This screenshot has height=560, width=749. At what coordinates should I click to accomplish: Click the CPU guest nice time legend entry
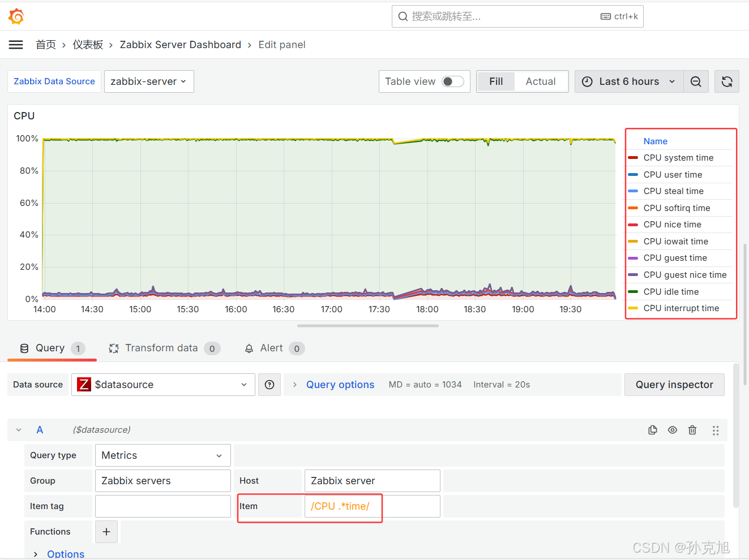coord(685,275)
